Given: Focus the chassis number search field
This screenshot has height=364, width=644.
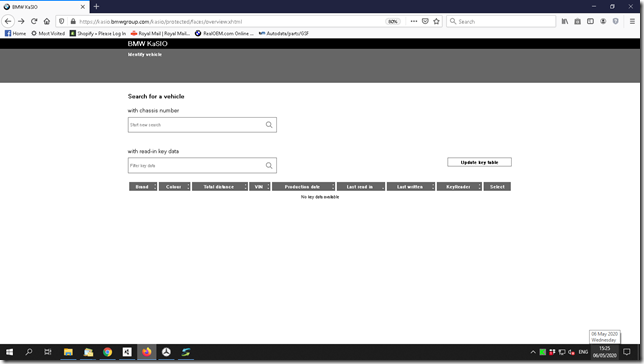Looking at the screenshot, I should [x=202, y=125].
